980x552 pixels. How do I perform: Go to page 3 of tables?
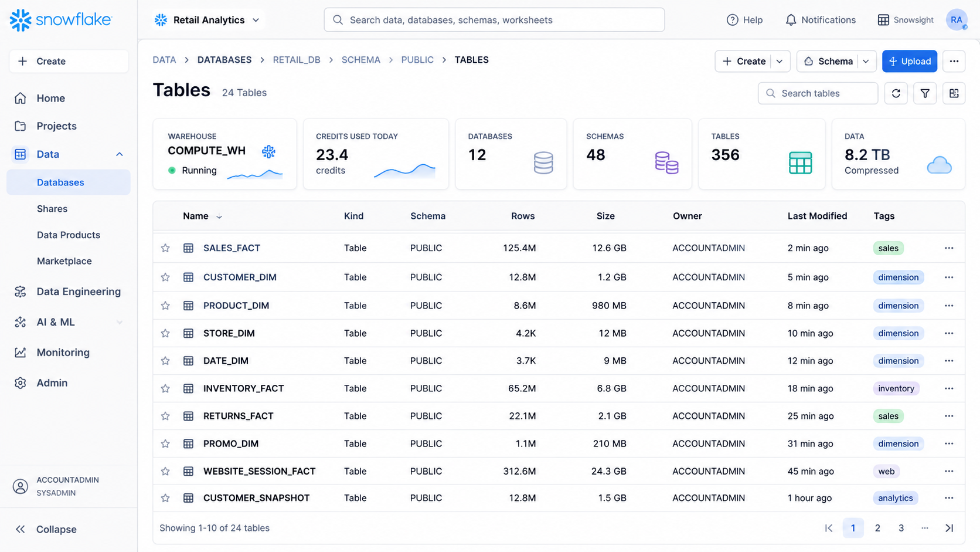(x=901, y=528)
